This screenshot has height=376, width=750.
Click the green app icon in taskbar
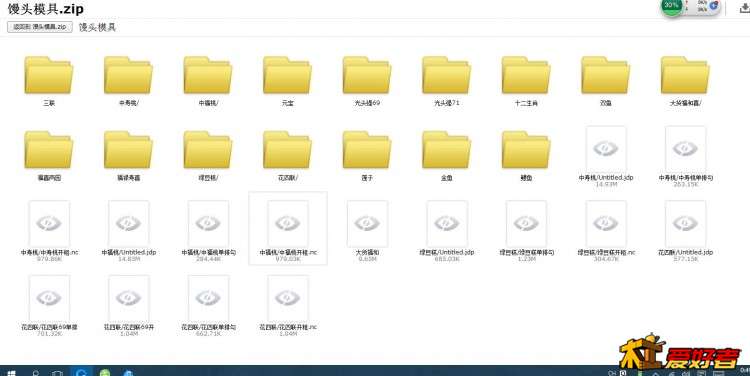click(105, 372)
